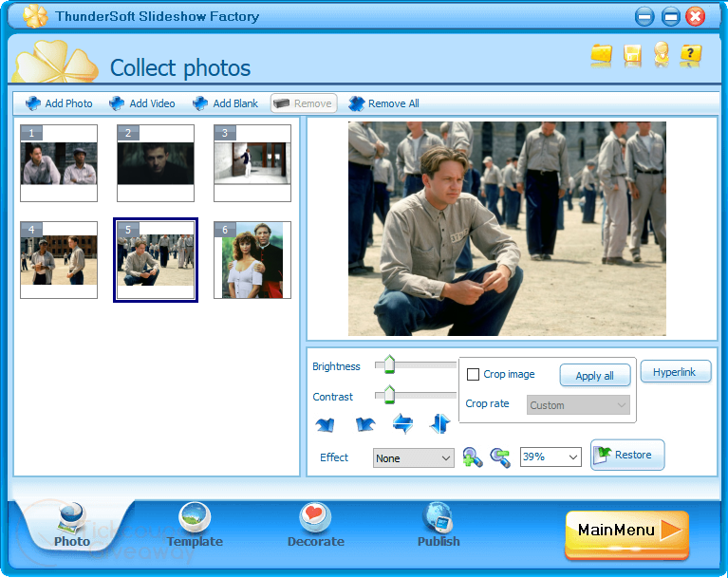Switch to the Template tab
The height and width of the screenshot is (578, 728).
[x=195, y=527]
